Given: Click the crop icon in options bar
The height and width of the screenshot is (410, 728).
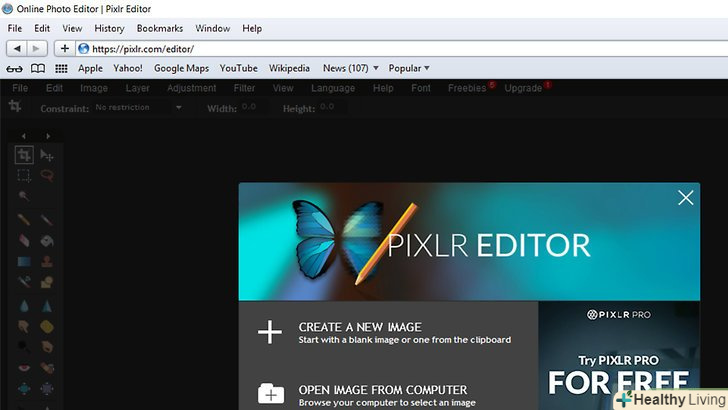Looking at the screenshot, I should pyautogui.click(x=15, y=106).
